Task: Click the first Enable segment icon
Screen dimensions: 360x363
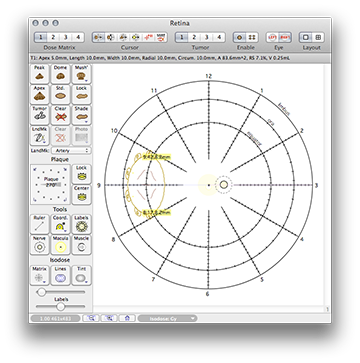Action: pos(240,37)
